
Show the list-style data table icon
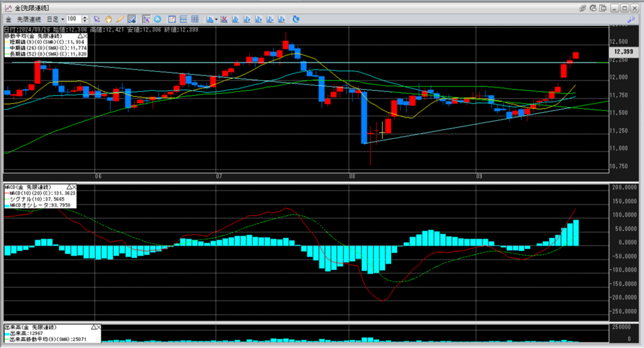[183, 20]
